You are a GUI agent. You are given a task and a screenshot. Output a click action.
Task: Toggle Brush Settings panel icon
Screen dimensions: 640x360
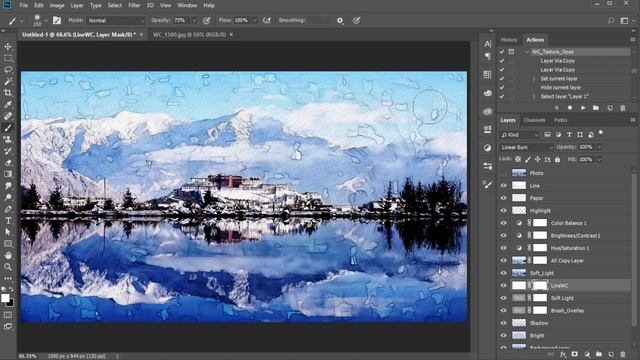click(57, 20)
